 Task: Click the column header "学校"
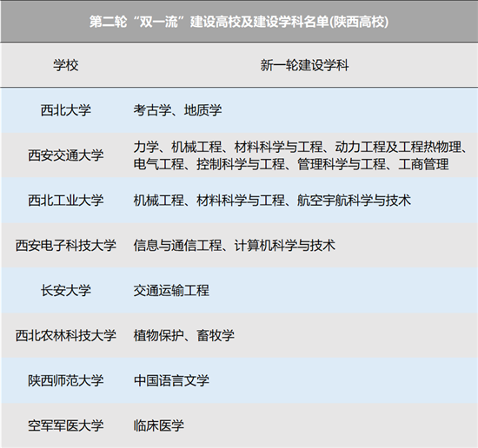66,65
